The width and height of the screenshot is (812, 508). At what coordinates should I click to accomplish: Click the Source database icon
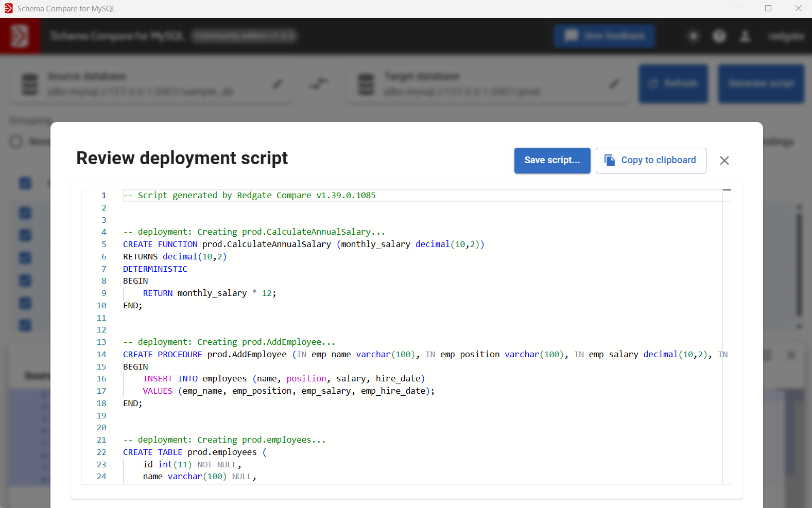tap(30, 84)
